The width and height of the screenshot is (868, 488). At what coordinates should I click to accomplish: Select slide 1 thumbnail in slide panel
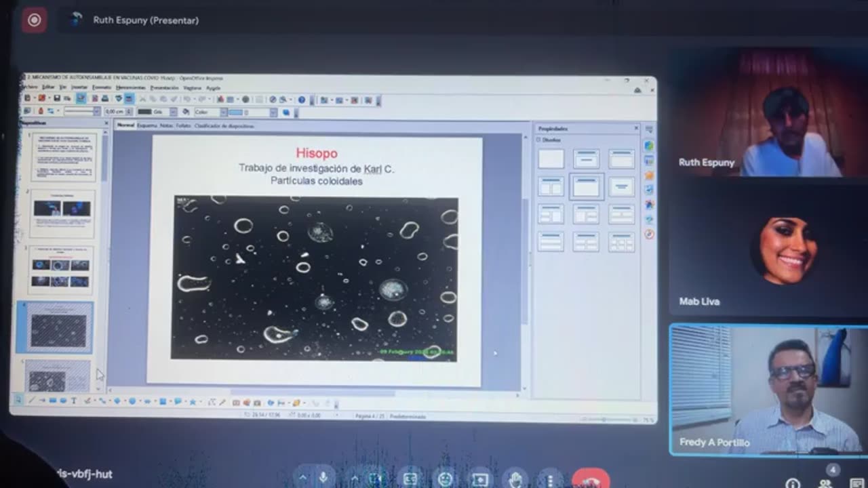(64, 157)
